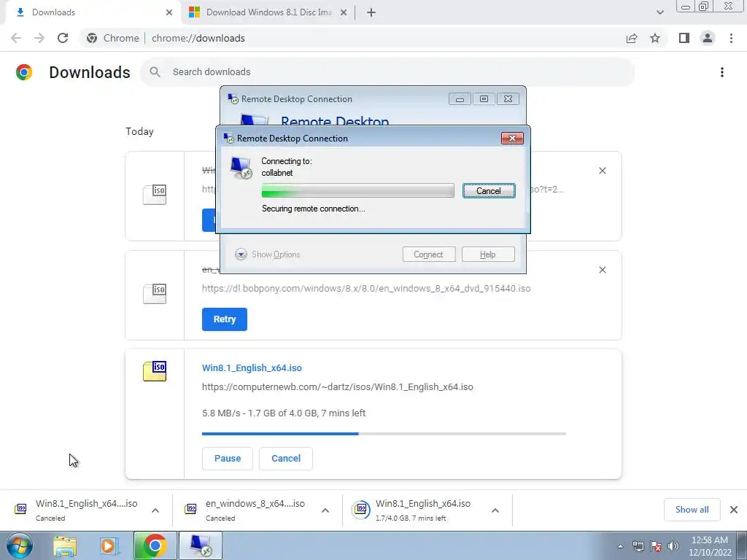747x560 pixels.
Task: Expand Show Options in Remote Desktop
Action: 268,254
